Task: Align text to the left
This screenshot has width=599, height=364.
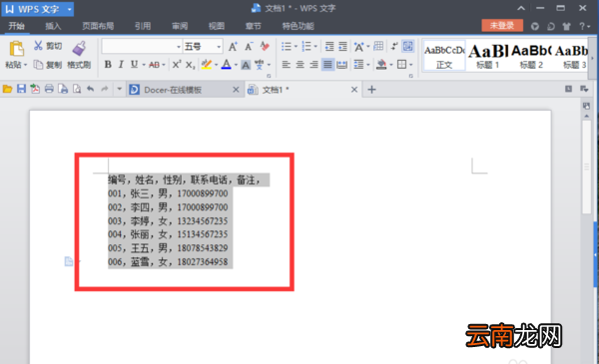Action: pos(287,65)
